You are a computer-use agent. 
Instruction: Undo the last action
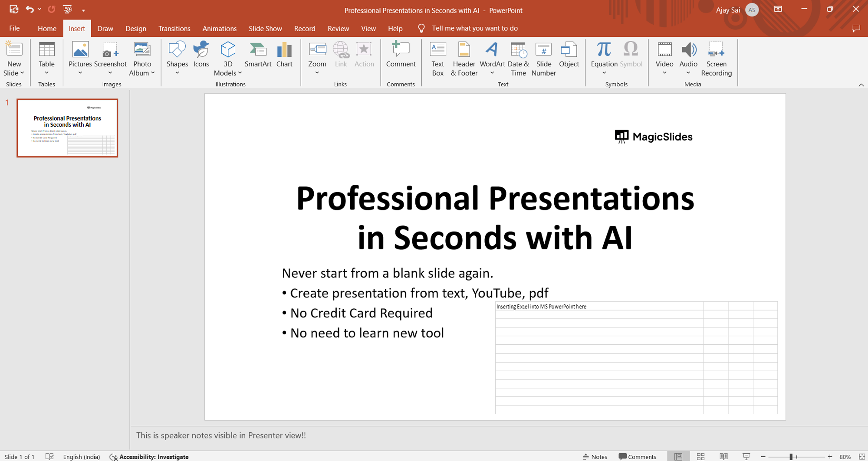coord(29,9)
